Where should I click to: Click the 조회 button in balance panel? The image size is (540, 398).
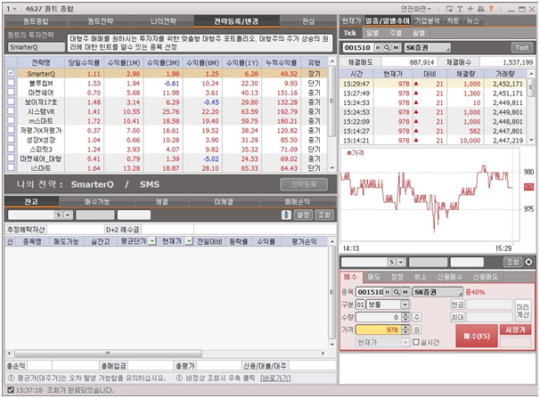pyautogui.click(x=324, y=215)
